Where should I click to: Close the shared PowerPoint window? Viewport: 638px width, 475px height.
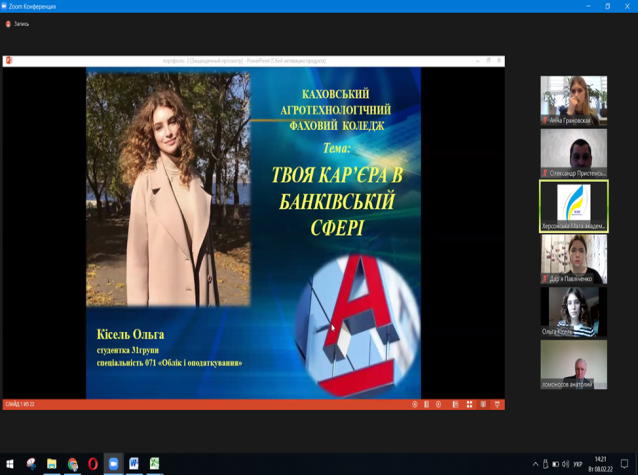point(499,61)
